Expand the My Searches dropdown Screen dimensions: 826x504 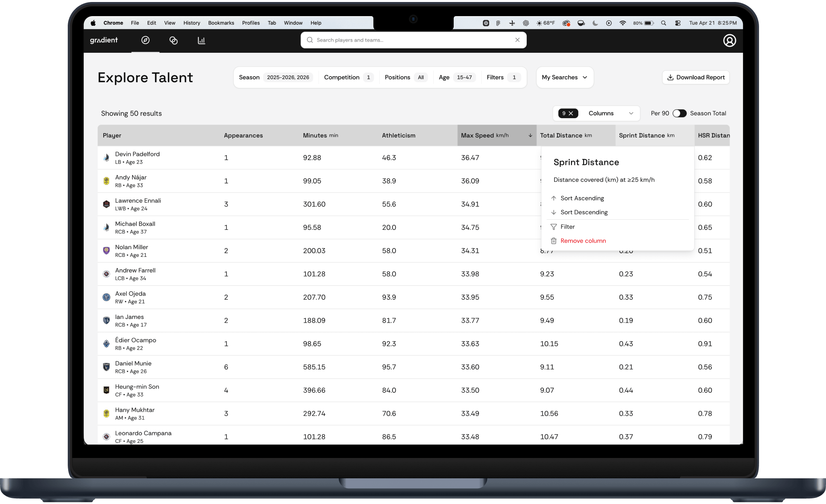[564, 77]
